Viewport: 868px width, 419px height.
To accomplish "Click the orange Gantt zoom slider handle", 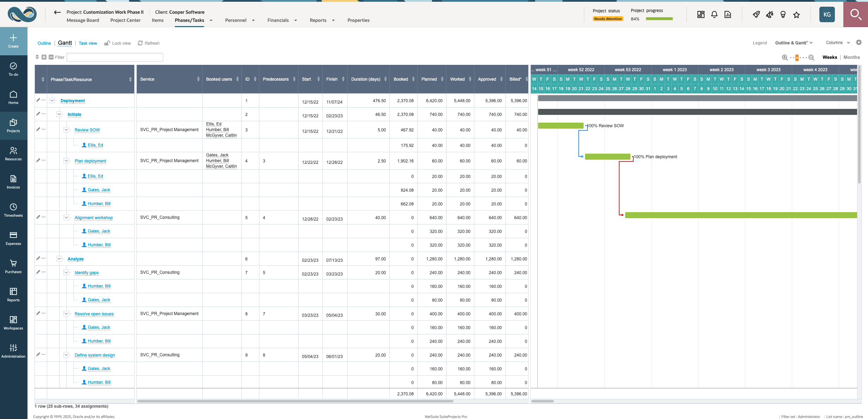I will tap(797, 57).
